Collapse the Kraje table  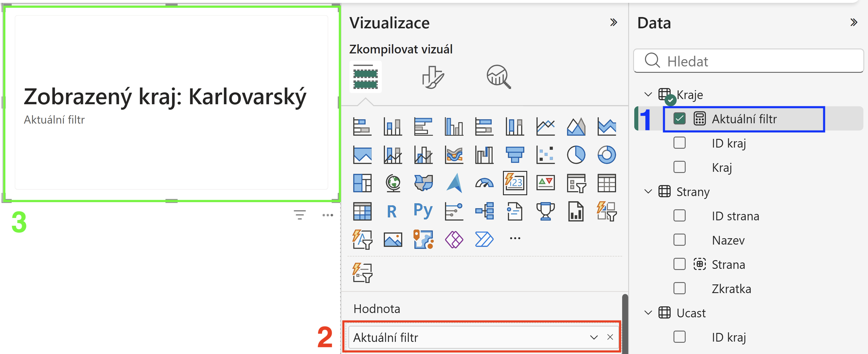648,94
